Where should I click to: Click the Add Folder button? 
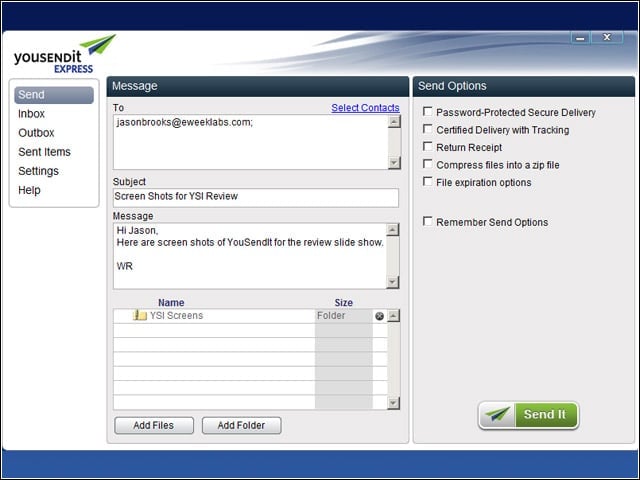coord(241,425)
